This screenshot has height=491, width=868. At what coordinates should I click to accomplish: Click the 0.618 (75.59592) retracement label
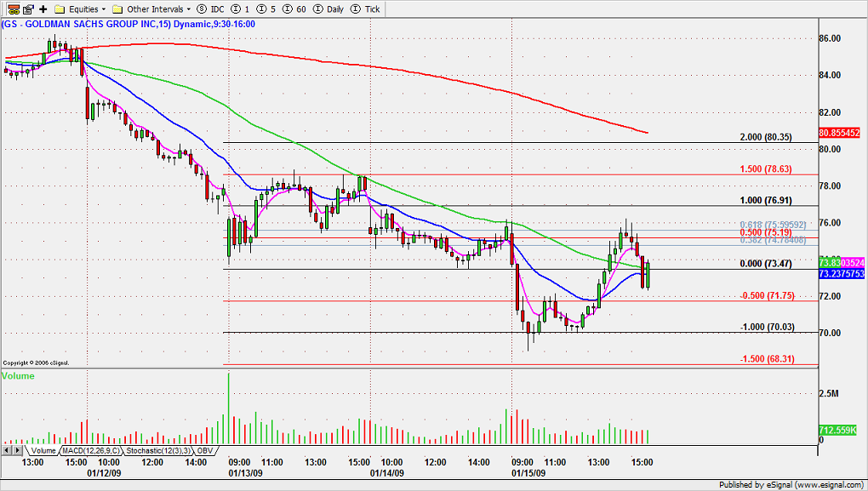(x=773, y=225)
